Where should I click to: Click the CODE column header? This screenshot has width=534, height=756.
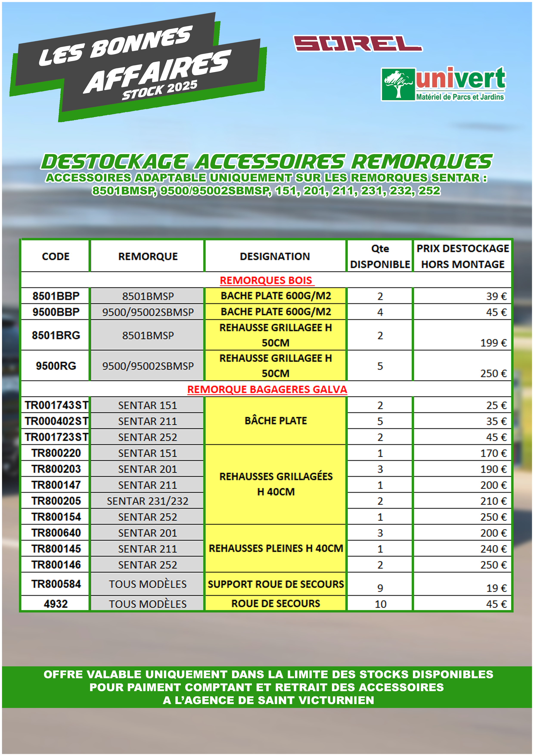tap(56, 256)
